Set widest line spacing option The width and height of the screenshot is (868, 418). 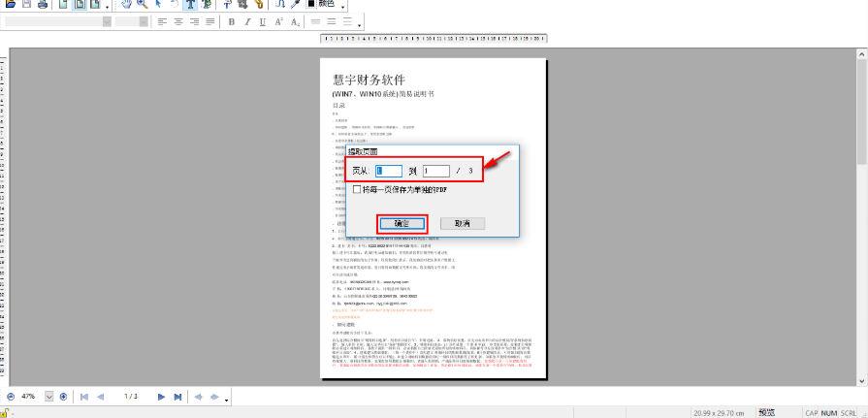[x=347, y=22]
